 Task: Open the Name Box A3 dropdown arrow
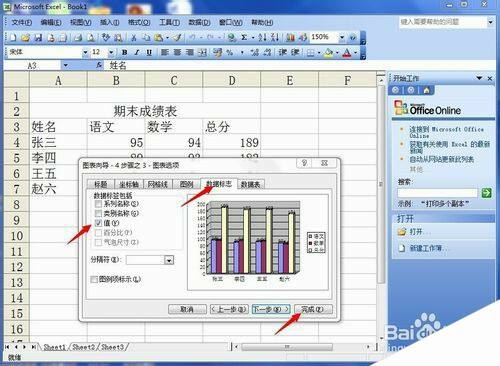click(65, 65)
